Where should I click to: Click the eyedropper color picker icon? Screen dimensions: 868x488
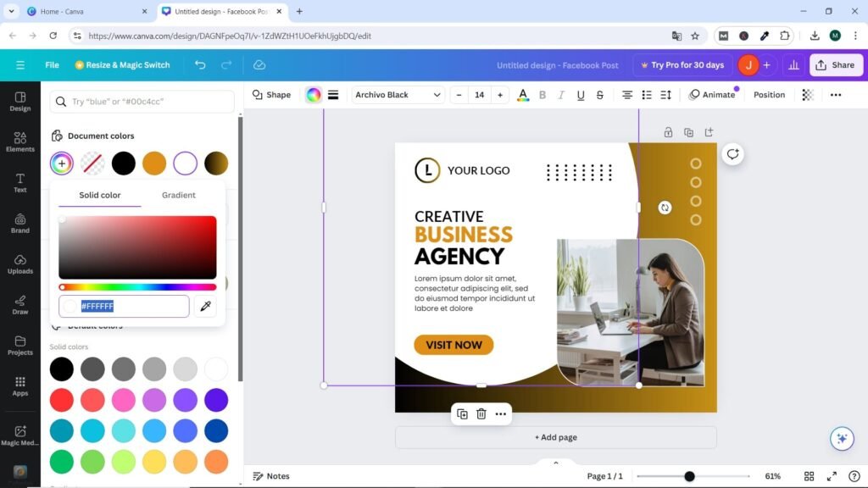click(x=204, y=306)
